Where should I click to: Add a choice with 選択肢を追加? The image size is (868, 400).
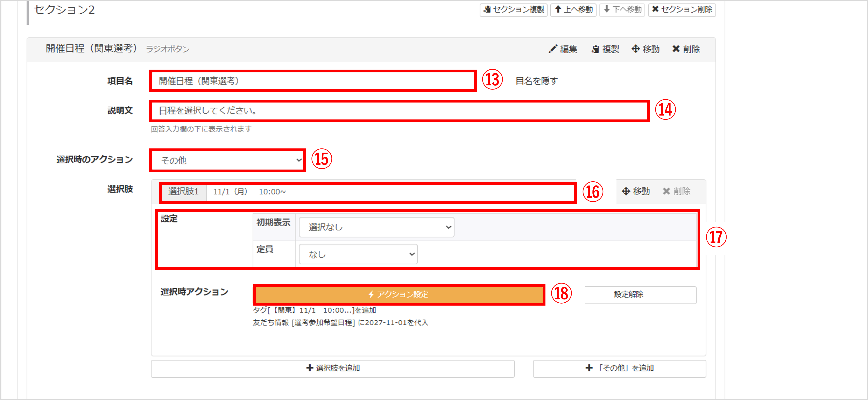click(333, 368)
